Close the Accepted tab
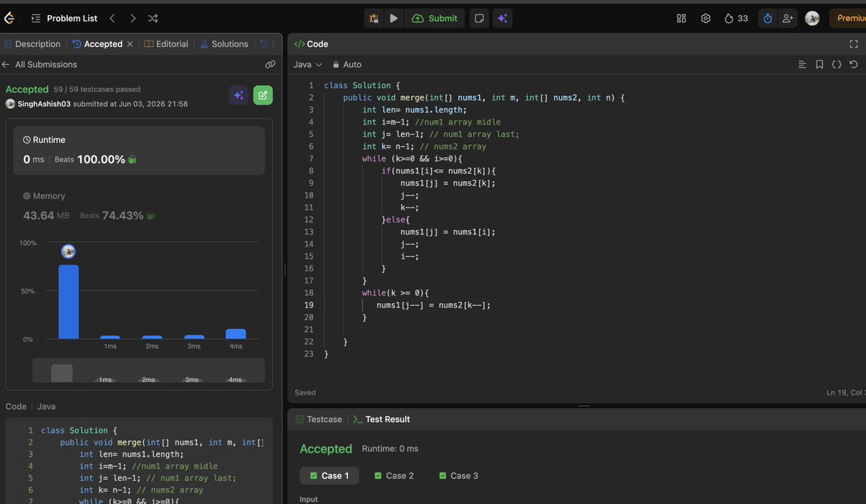The height and width of the screenshot is (504, 866). (x=130, y=44)
